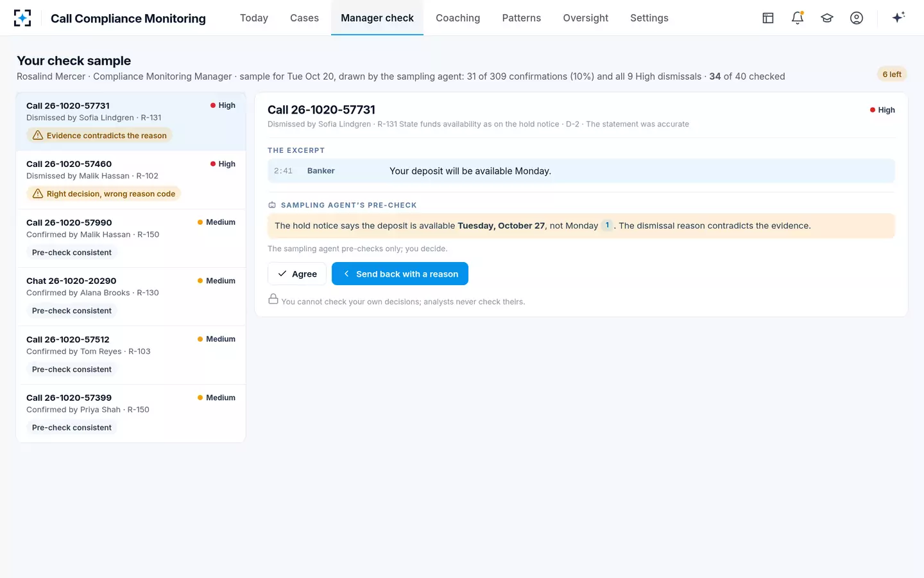Click the Banker speaker label
Viewport: 924px width, 578px height.
tap(321, 171)
